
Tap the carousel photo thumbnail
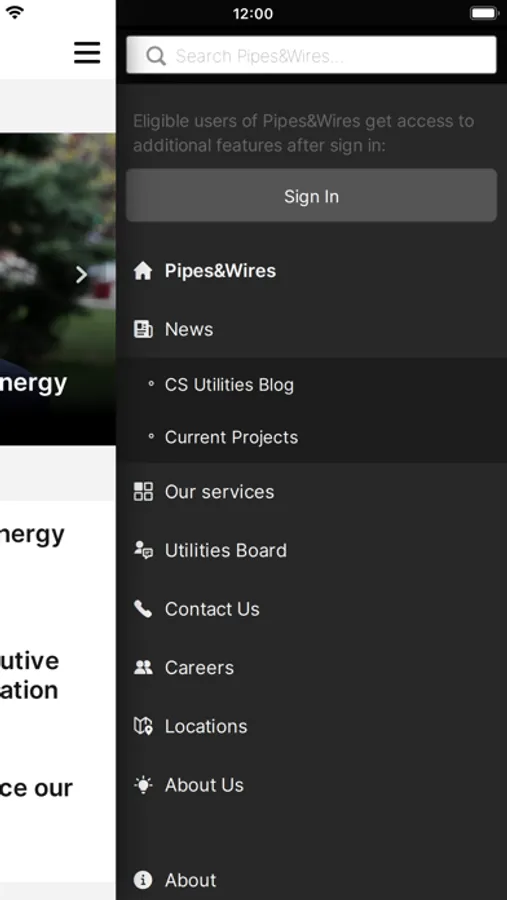pyautogui.click(x=57, y=289)
